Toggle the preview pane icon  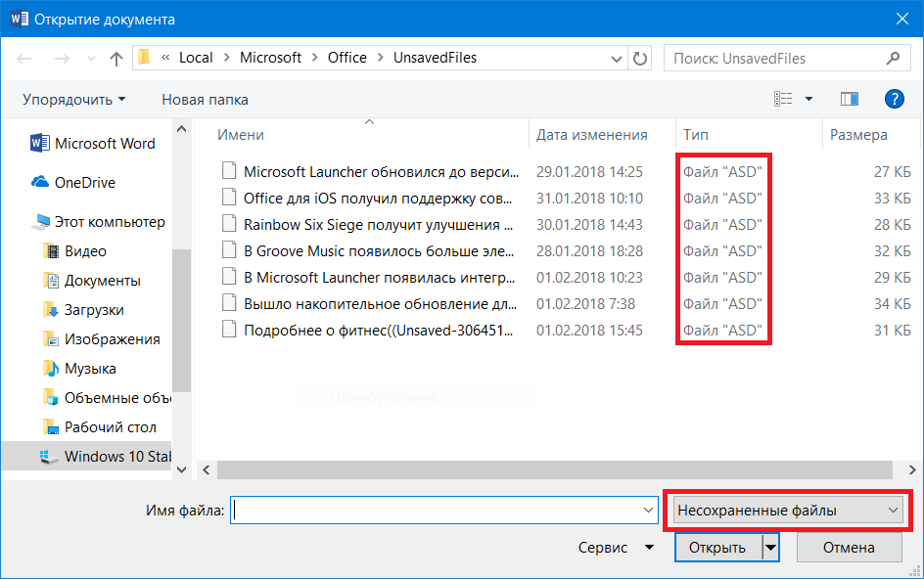(x=850, y=99)
